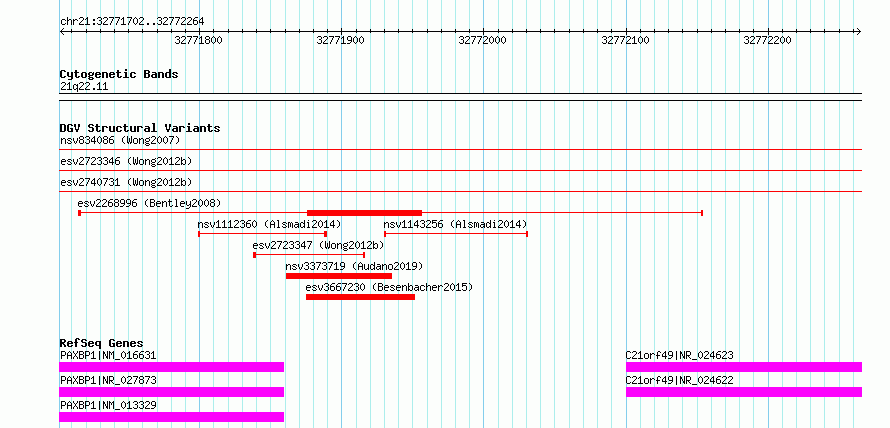Select the esv2723346 (Wong2012b) variant label
The width and height of the screenshot is (890, 428).
(x=126, y=161)
